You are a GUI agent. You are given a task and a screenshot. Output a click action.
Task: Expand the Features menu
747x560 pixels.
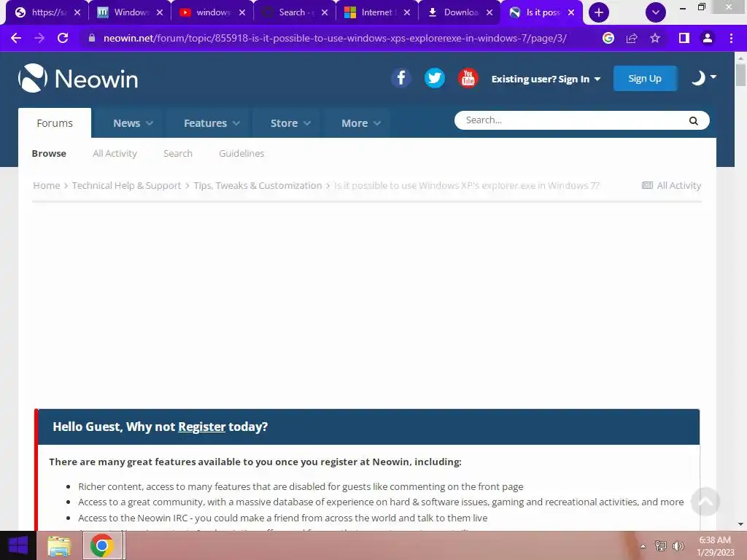click(212, 122)
